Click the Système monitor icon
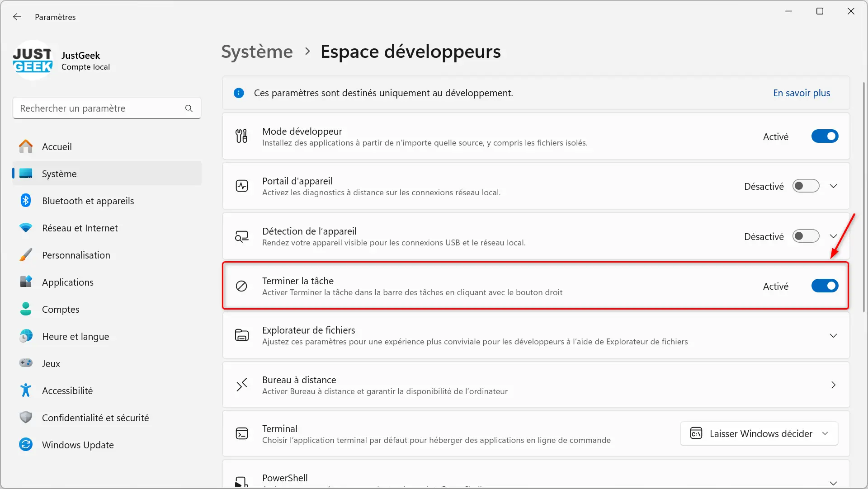The width and height of the screenshot is (868, 489). pyautogui.click(x=26, y=174)
